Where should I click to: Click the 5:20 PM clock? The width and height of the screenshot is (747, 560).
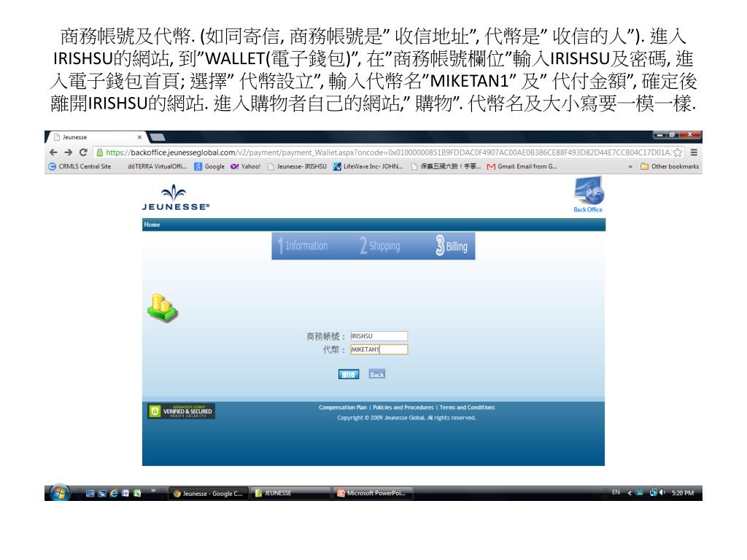coord(683,493)
